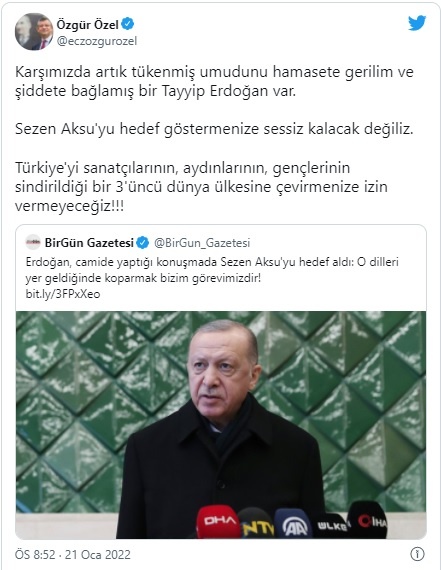
Task: Select Özgür Özel's verified badge
Action: coord(128,24)
